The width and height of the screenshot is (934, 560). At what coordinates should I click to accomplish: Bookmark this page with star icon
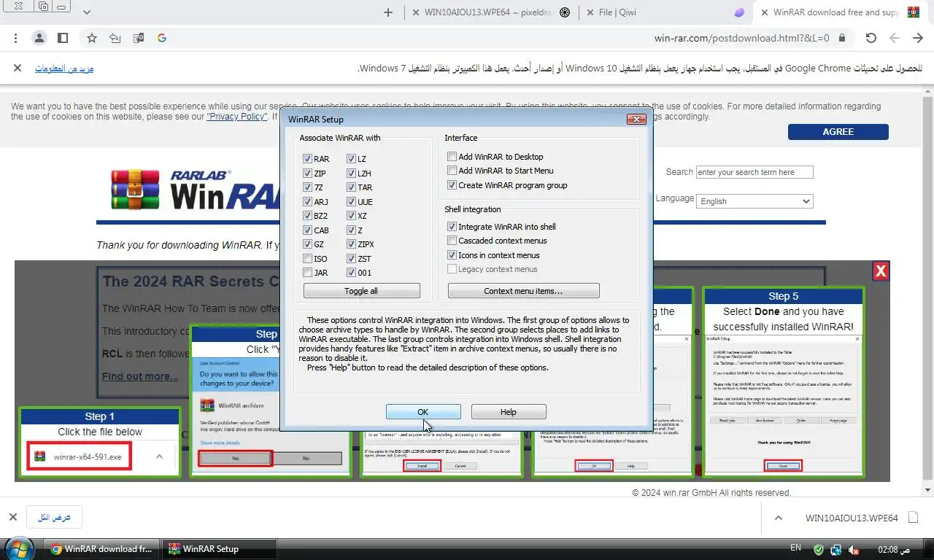92,38
